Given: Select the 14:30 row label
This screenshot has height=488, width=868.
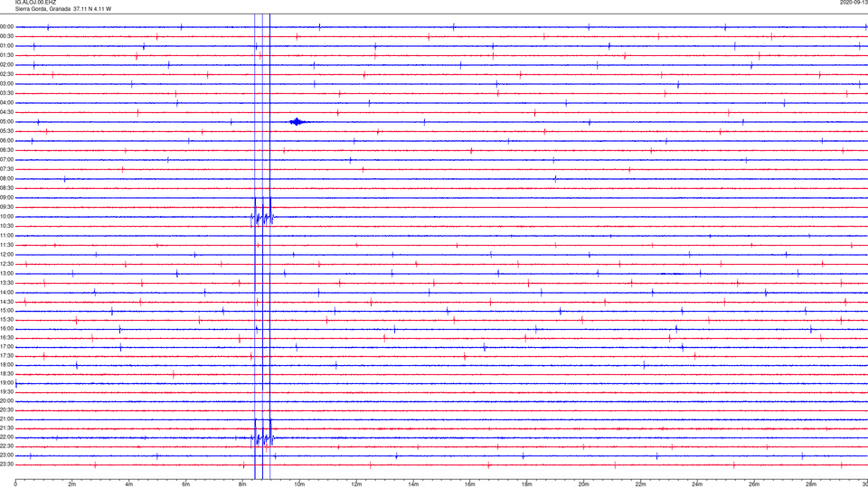Looking at the screenshot, I should tap(7, 302).
